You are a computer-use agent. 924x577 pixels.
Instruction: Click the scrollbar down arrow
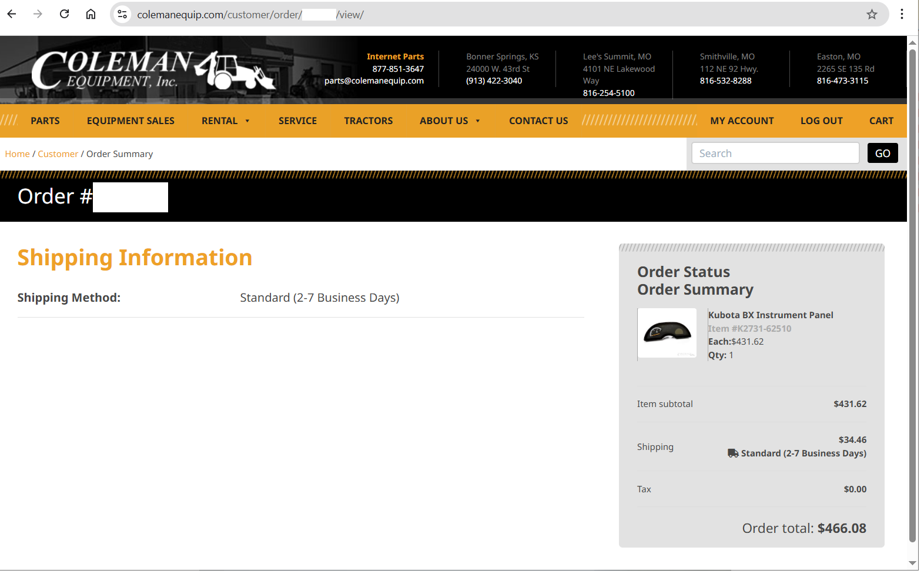[x=913, y=563]
